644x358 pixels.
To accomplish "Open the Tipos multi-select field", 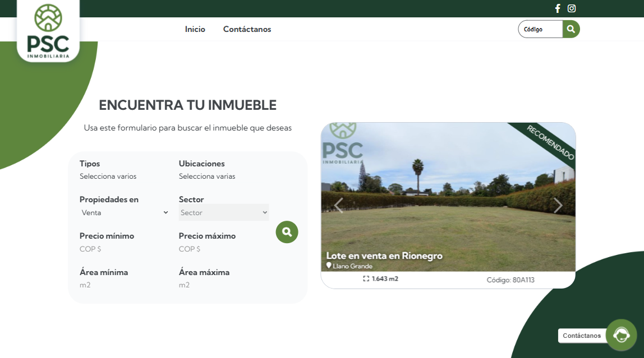I will pyautogui.click(x=123, y=176).
